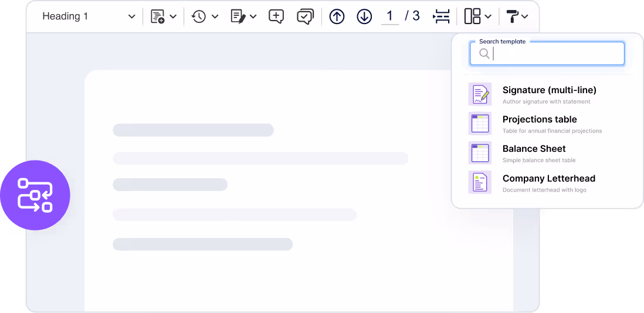
Task: Insert the Company Letterhead template
Action: (548, 182)
